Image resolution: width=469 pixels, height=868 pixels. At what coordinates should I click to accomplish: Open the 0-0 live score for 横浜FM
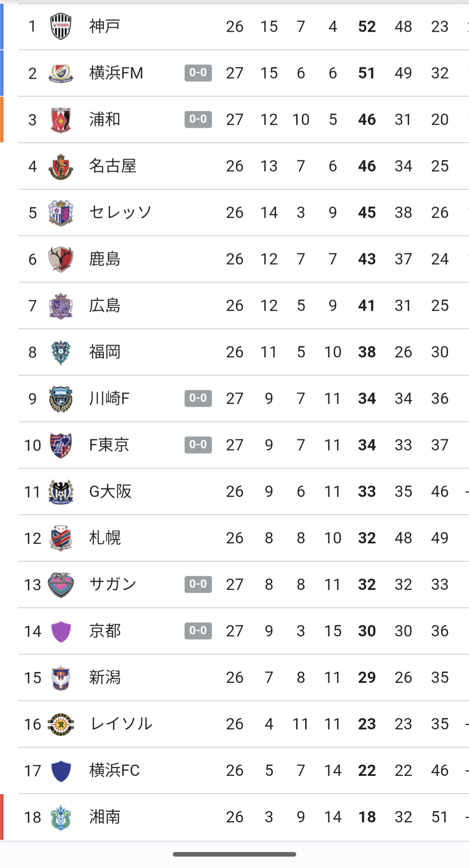198,73
